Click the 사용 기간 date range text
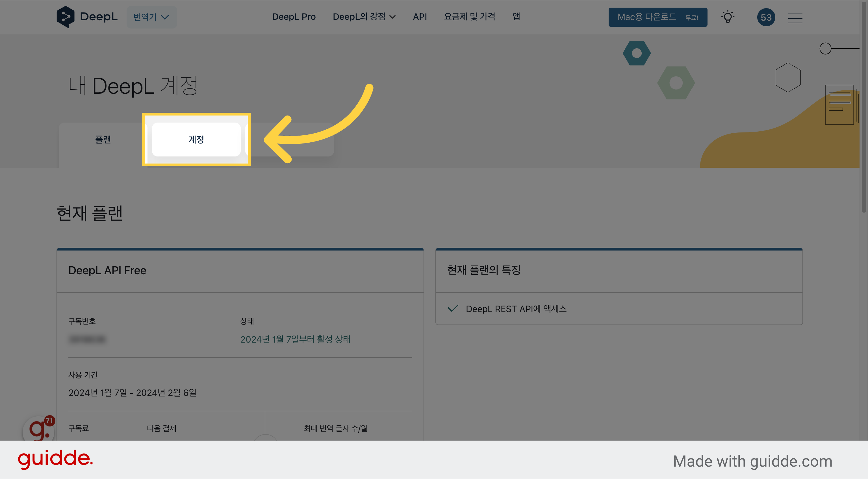 [133, 393]
